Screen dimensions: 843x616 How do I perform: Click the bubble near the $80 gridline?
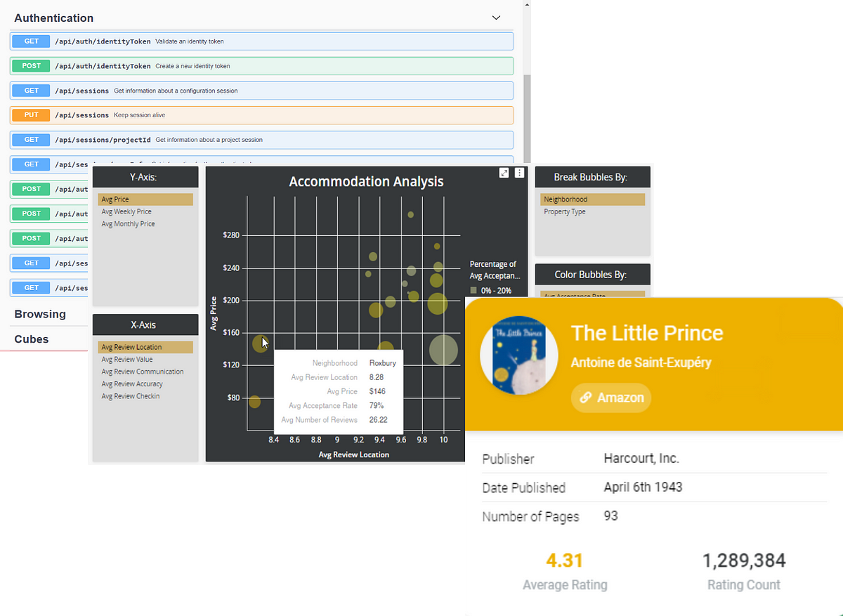[x=254, y=402]
